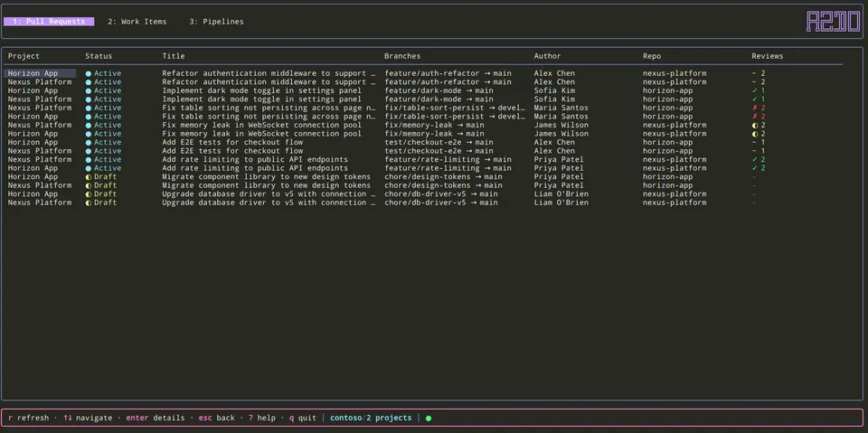Click the A2DO logo in the corner

[x=833, y=22]
